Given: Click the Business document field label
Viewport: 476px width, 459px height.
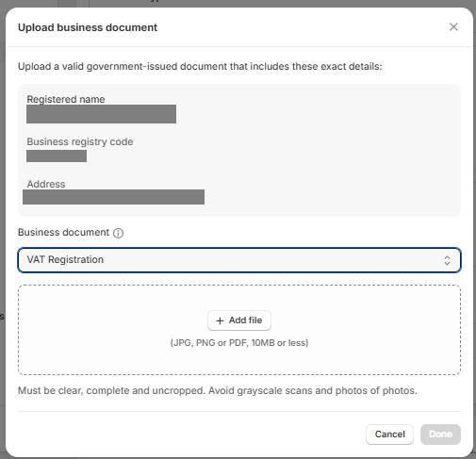Looking at the screenshot, I should click(63, 232).
